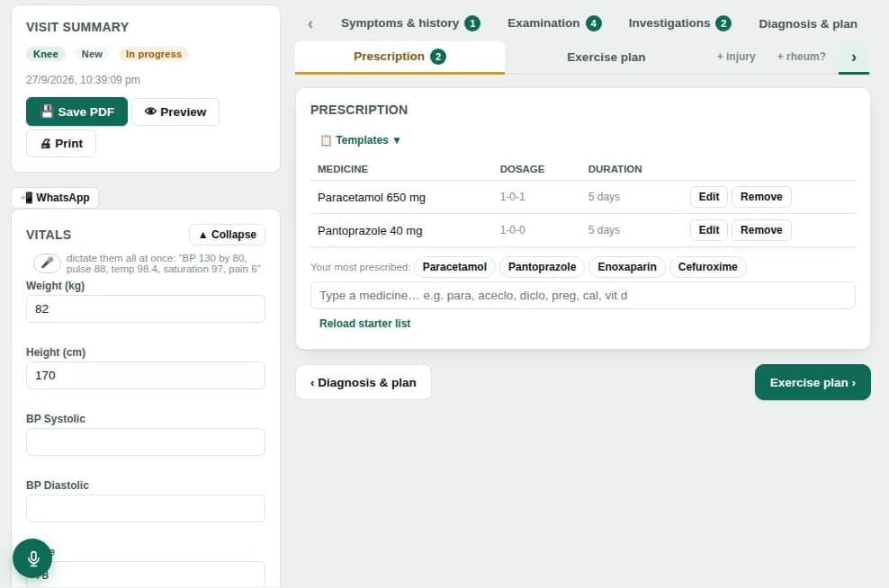Preview the visit summary
This screenshot has height=588, width=889.
[x=175, y=111]
